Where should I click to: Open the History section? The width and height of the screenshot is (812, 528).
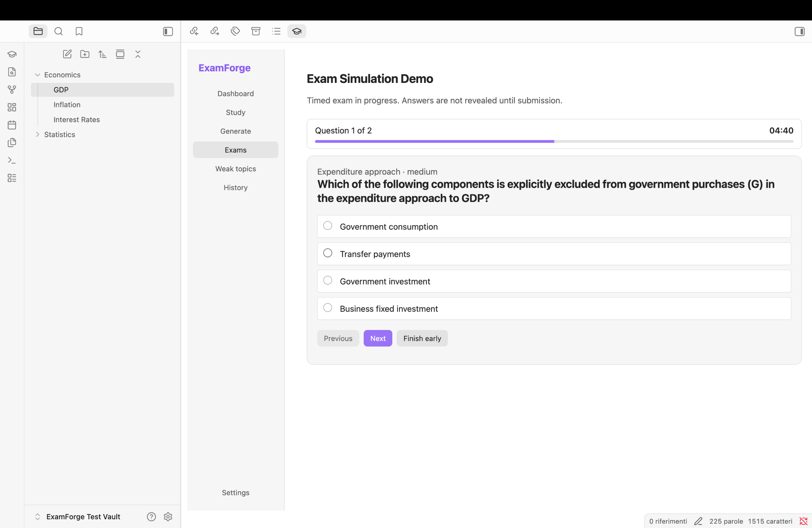tap(236, 188)
